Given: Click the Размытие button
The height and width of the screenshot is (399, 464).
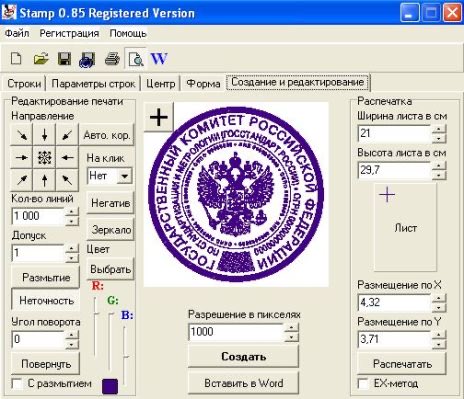Looking at the screenshot, I should [x=46, y=277].
